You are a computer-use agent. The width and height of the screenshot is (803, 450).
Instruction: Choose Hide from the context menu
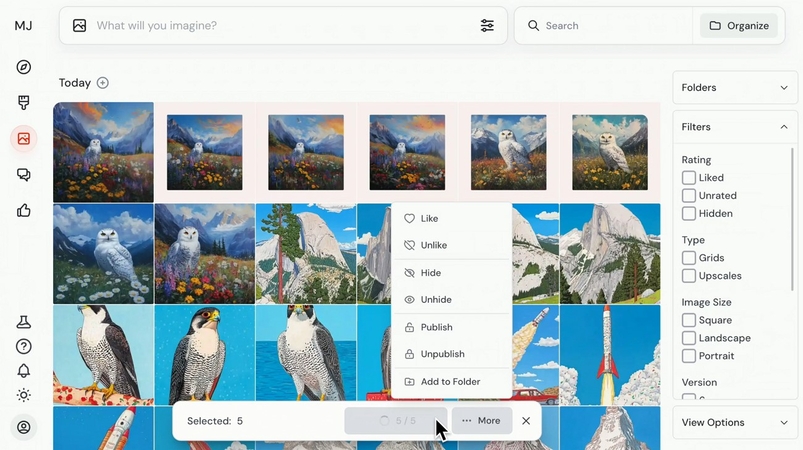pyautogui.click(x=452, y=273)
